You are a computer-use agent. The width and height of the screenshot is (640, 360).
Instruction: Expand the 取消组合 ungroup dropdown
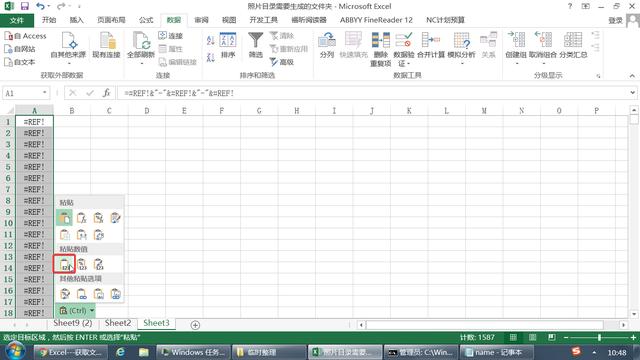(543, 63)
